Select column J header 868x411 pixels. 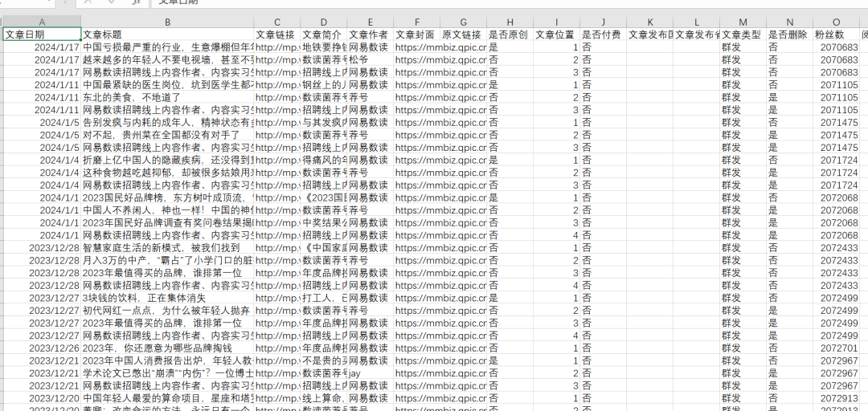click(603, 22)
